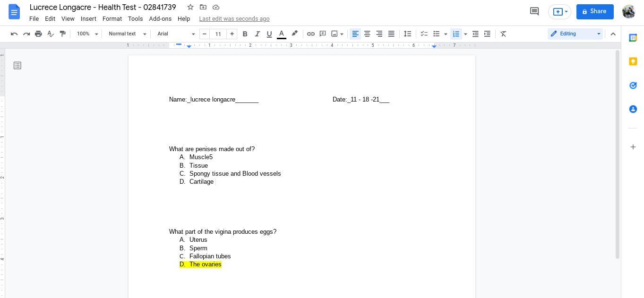Open the Add-ons menu
Image resolution: width=644 pixels, height=298 pixels.
pos(160,19)
